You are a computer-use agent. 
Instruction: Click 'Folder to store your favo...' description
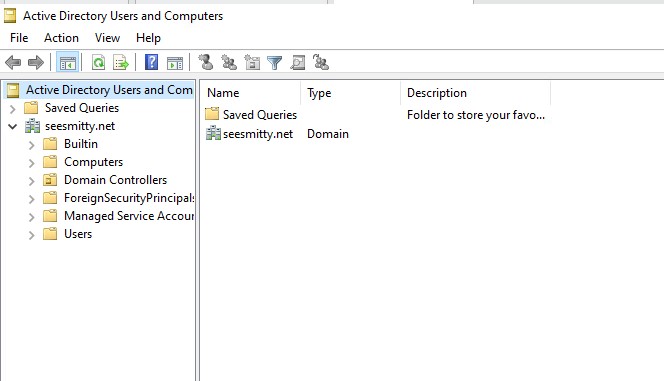476,115
